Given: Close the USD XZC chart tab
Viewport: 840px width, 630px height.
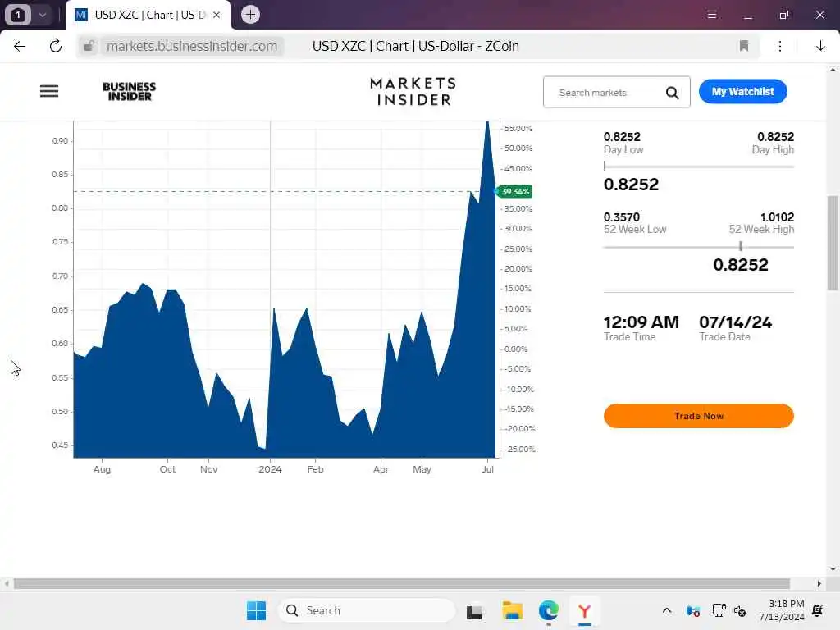Looking at the screenshot, I should [x=217, y=15].
